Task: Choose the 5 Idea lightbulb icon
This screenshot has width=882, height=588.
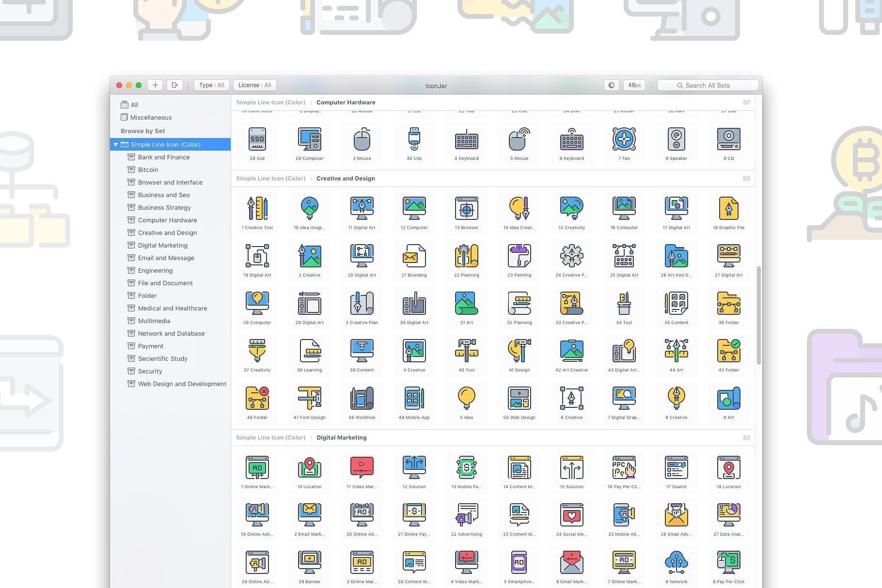Action: pos(466,399)
